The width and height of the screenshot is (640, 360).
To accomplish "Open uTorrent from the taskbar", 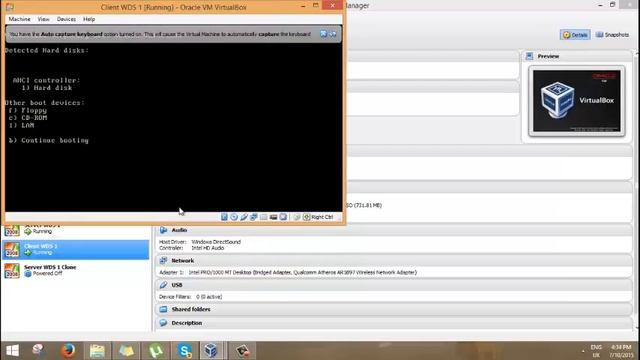I will (x=156, y=351).
